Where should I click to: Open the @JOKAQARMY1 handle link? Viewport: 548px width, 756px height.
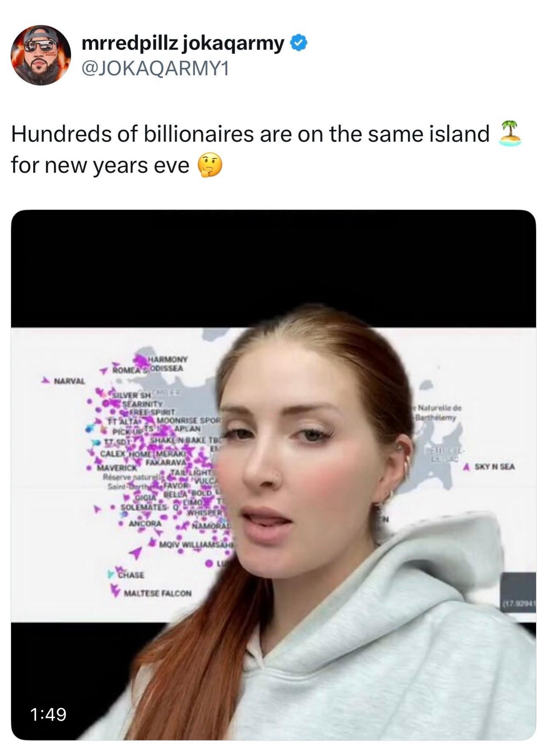pos(154,68)
